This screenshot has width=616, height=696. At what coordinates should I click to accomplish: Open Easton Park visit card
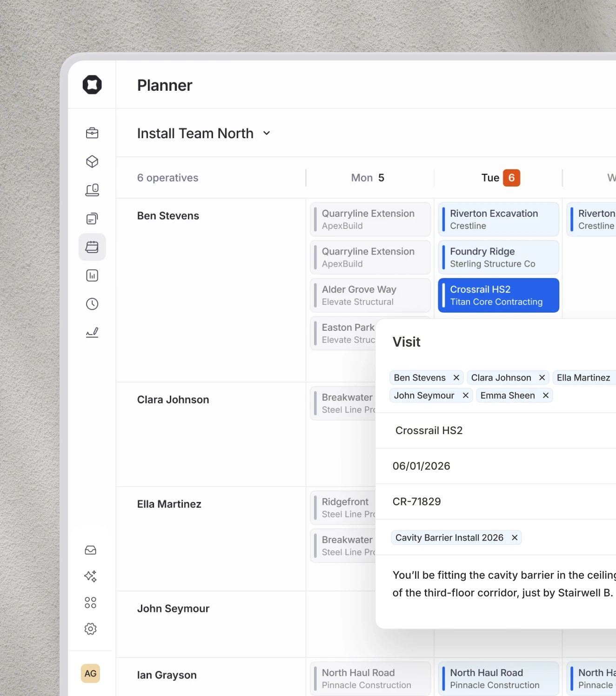tap(343, 334)
